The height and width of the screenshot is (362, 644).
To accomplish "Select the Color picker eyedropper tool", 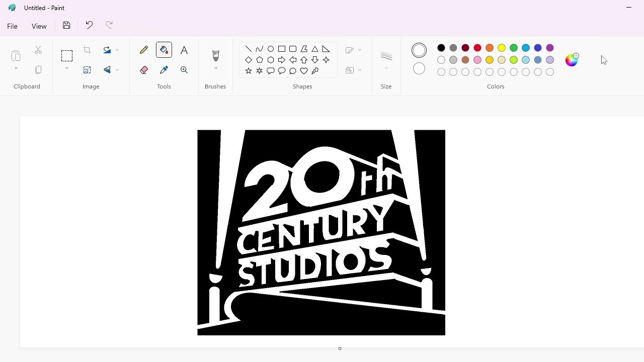I will 164,70.
